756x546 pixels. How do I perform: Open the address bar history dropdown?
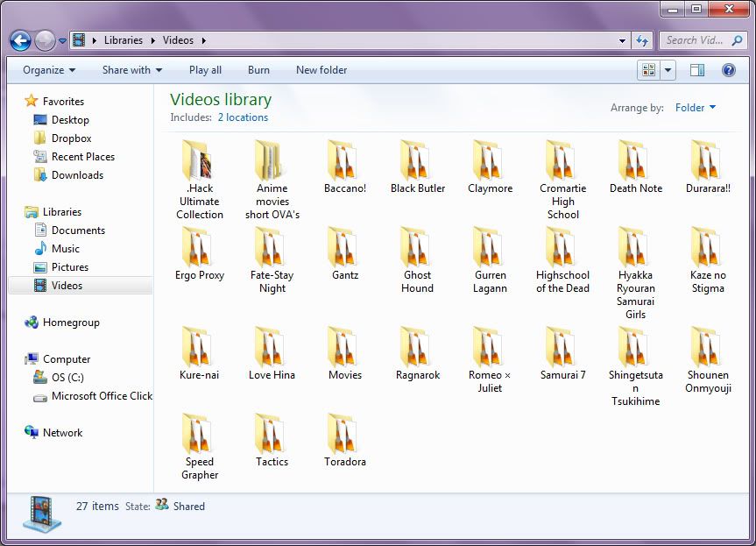click(622, 41)
